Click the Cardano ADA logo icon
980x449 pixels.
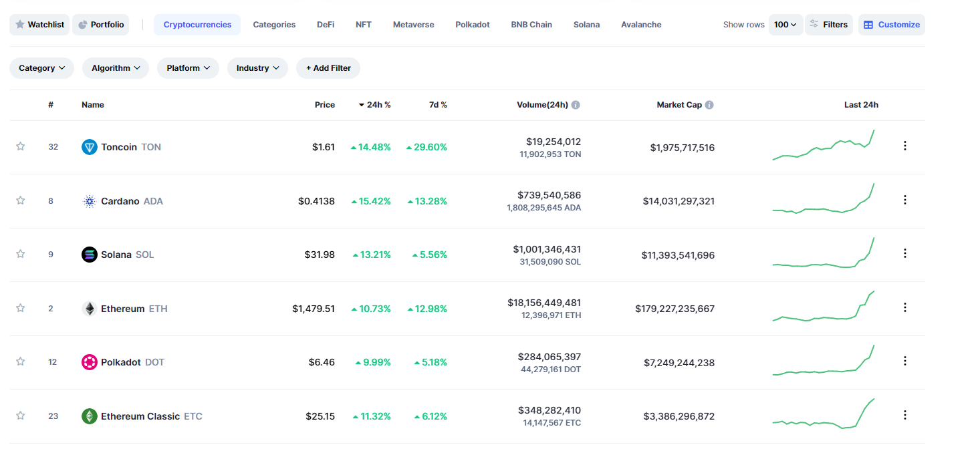click(90, 201)
